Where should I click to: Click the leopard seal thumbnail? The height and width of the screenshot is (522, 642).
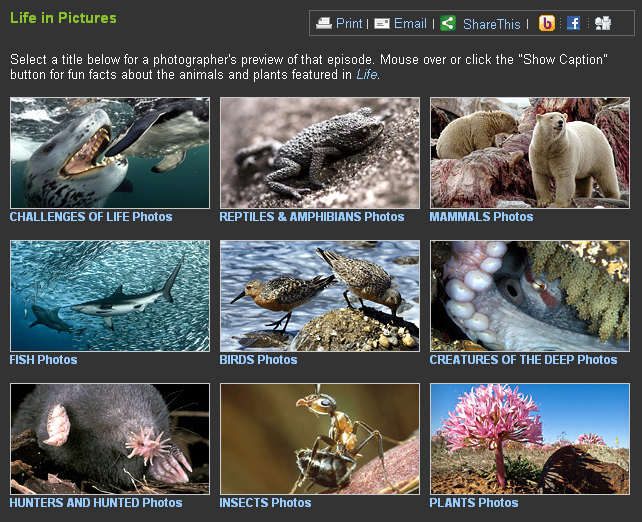coord(110,153)
